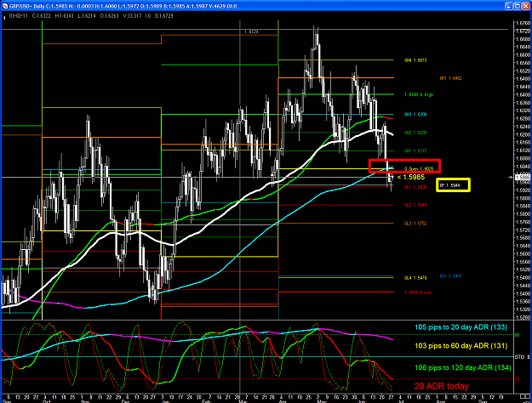532x403 pixels.
Task: Click the yellow 'Q Open 1.6039' label
Action: click(419, 169)
